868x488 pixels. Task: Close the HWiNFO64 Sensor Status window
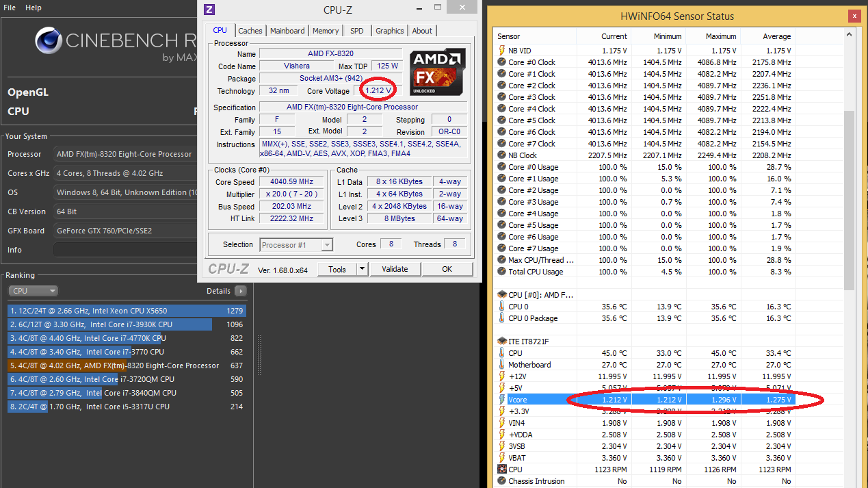point(854,16)
